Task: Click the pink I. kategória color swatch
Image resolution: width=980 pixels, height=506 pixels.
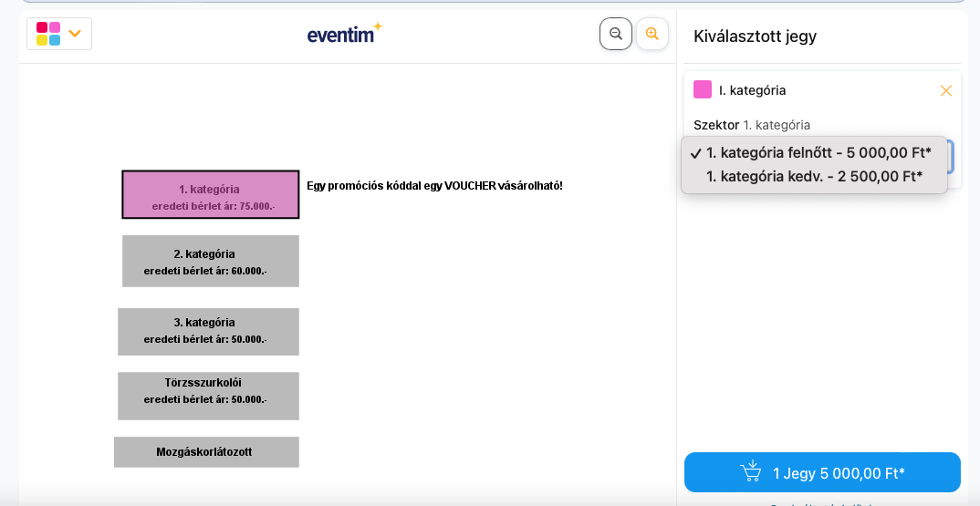Action: (x=703, y=89)
